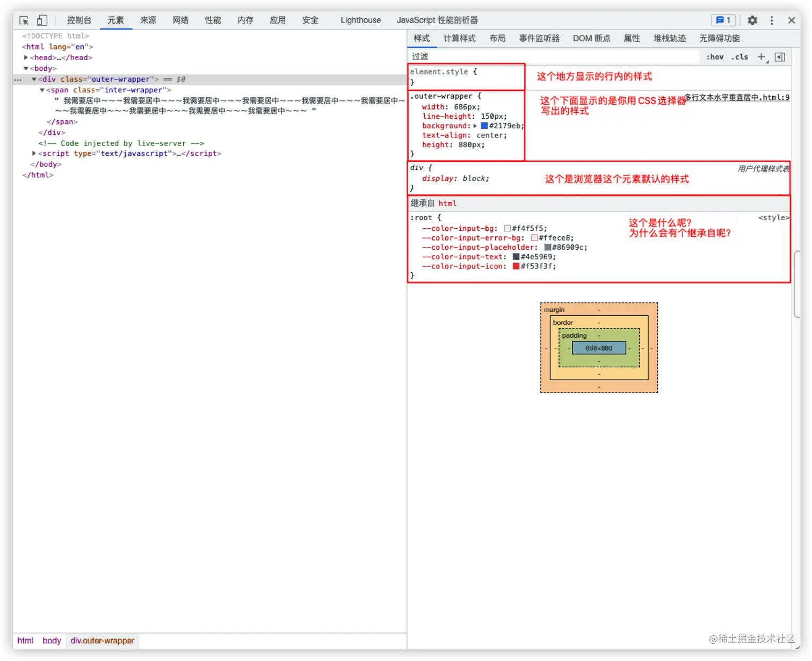This screenshot has height=661, width=812.
Task: Select the 样式 styles sub-tab
Action: tap(422, 39)
